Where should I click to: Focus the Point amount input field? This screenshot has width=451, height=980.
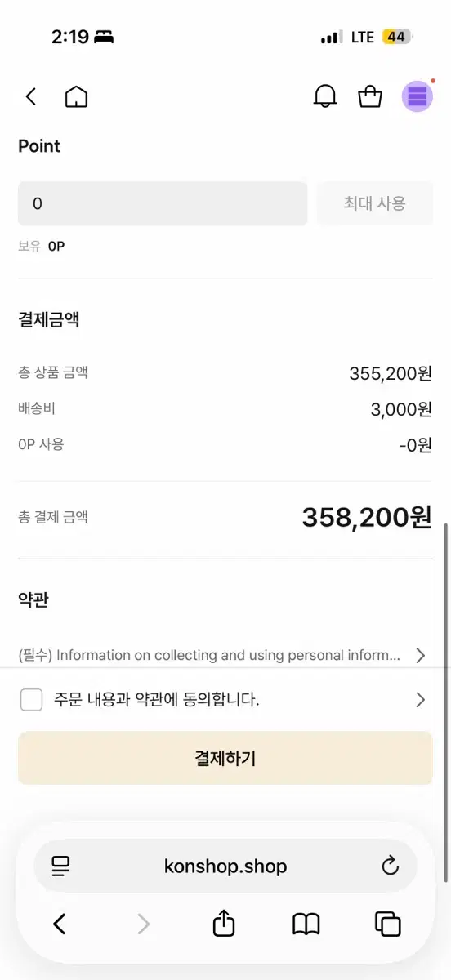(x=163, y=203)
